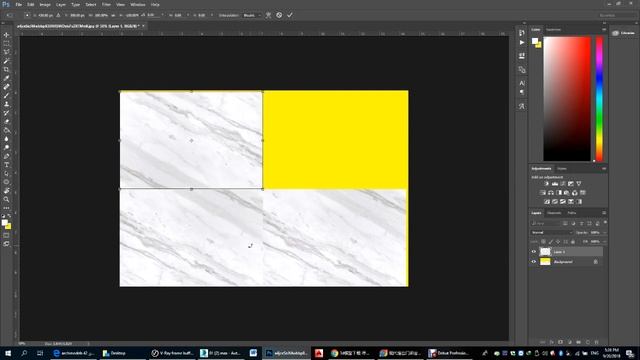The width and height of the screenshot is (640, 360).
Task: Open the File menu
Action: point(19,4)
